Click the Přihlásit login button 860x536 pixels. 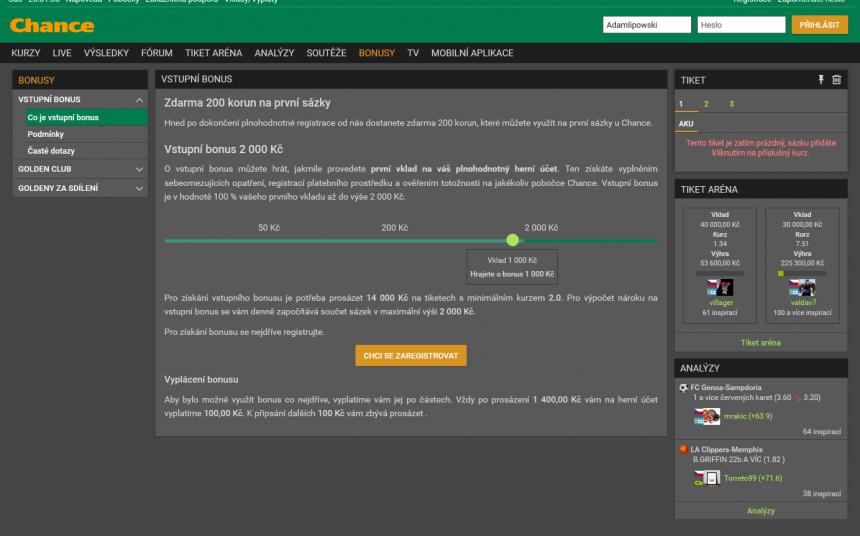[819, 25]
